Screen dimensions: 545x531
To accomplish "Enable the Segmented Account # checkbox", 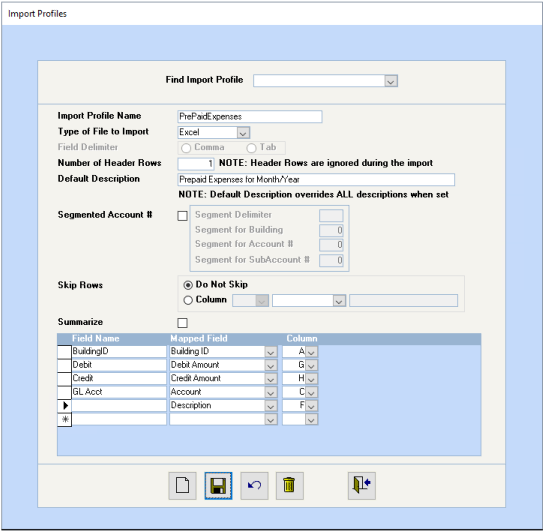I will [x=182, y=216].
